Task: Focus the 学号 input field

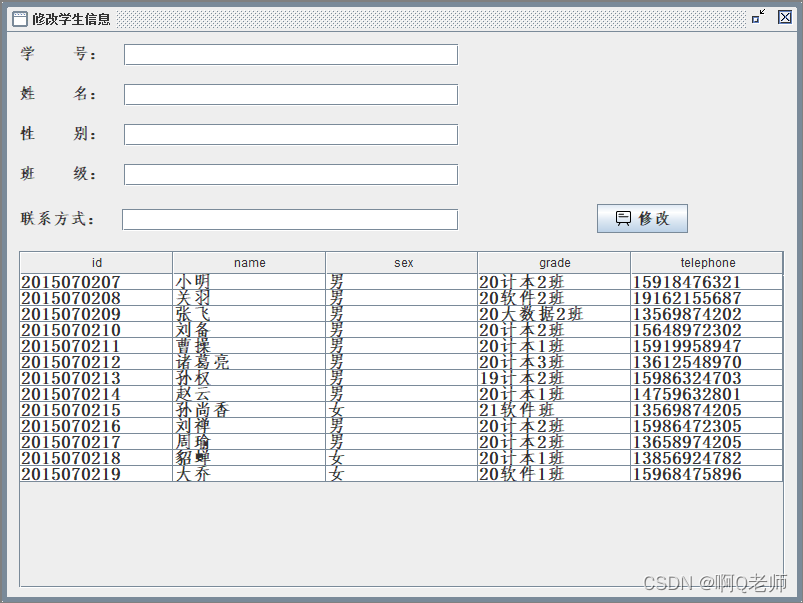Action: coord(291,55)
